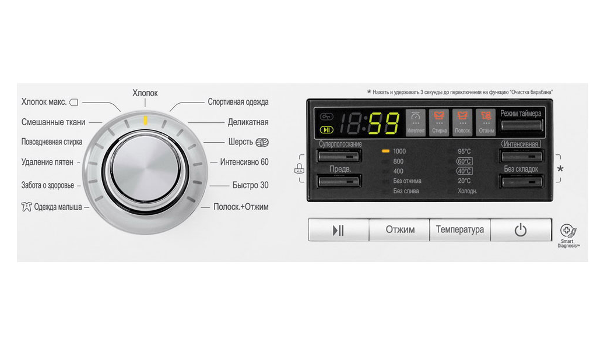Click the asterisk beside Без складок
Screen dimensions: 604x364
(560, 169)
